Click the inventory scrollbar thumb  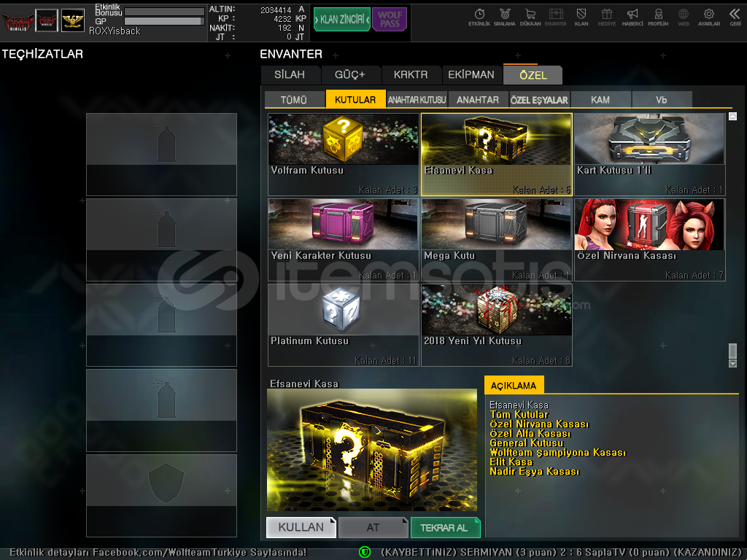(732, 351)
